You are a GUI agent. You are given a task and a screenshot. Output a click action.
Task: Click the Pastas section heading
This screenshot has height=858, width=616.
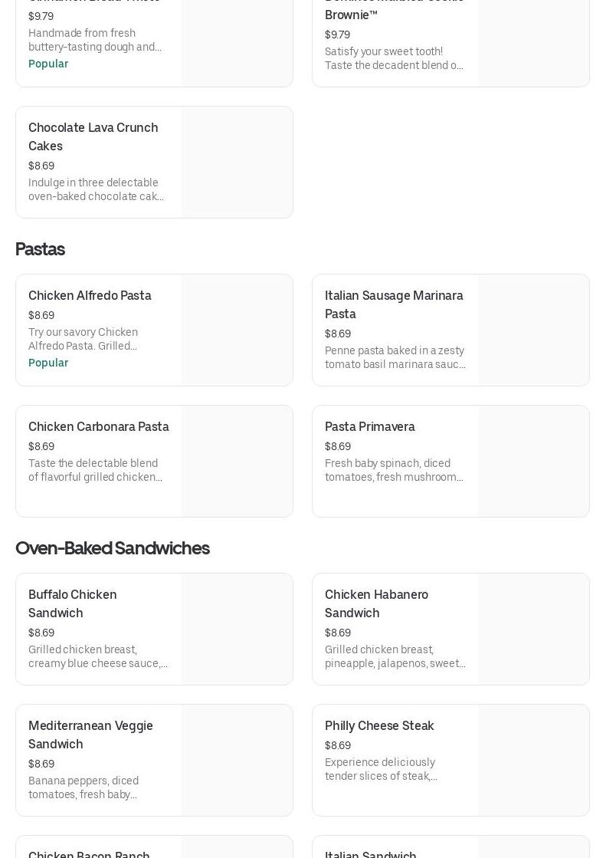pyautogui.click(x=40, y=249)
